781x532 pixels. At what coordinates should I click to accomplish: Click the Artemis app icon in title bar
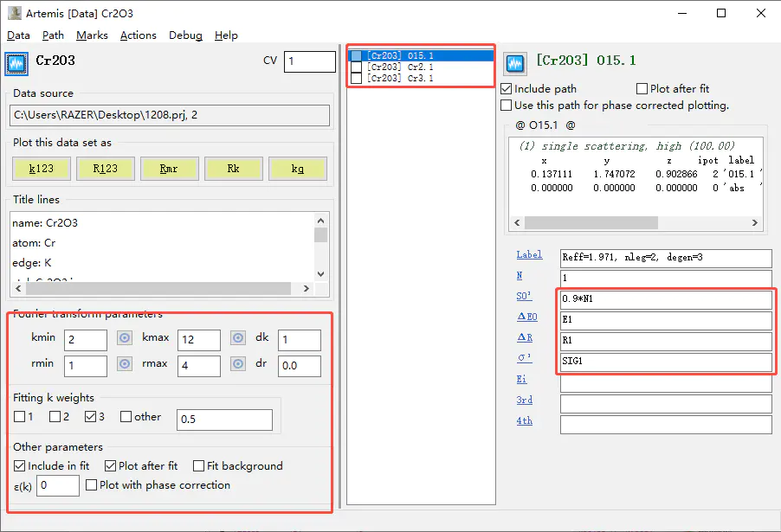[x=15, y=13]
